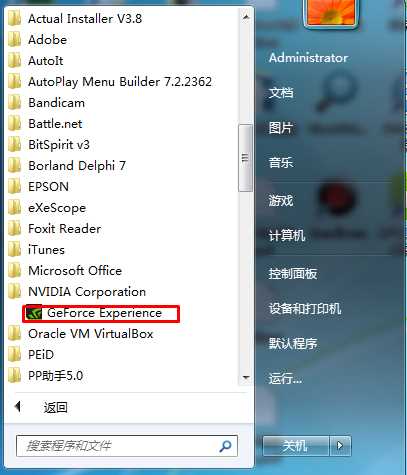Focus the 搜索程序和文件 search box
Screen dimensions: 407x475
click(127, 446)
